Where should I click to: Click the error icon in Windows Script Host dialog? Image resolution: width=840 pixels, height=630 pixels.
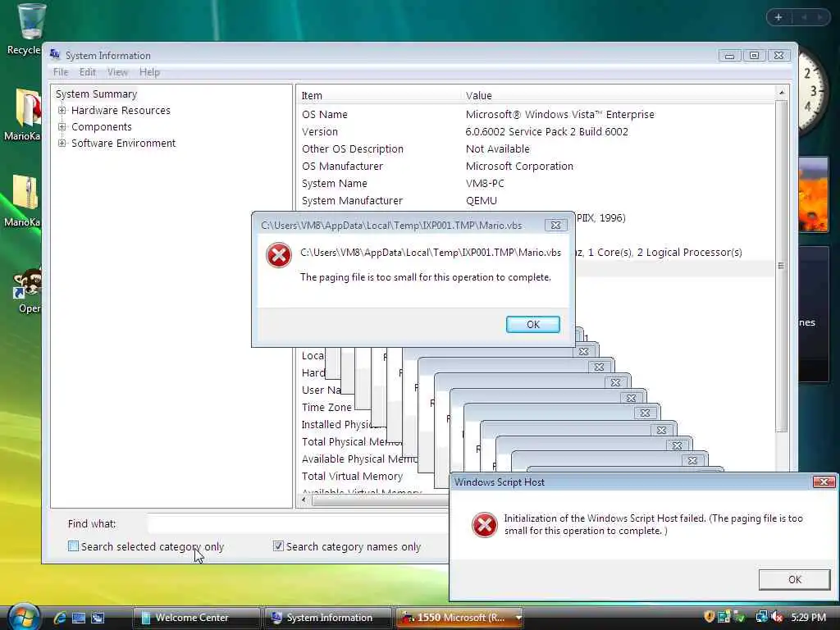(484, 524)
